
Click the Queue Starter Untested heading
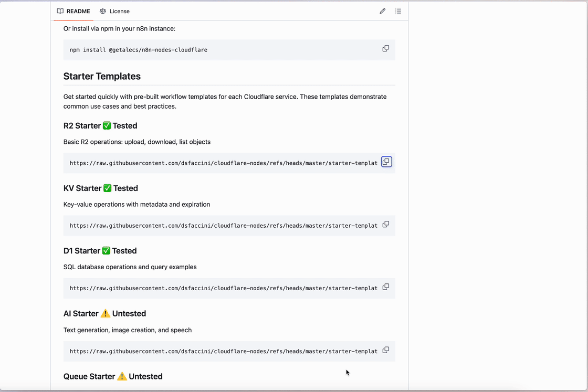113,377
